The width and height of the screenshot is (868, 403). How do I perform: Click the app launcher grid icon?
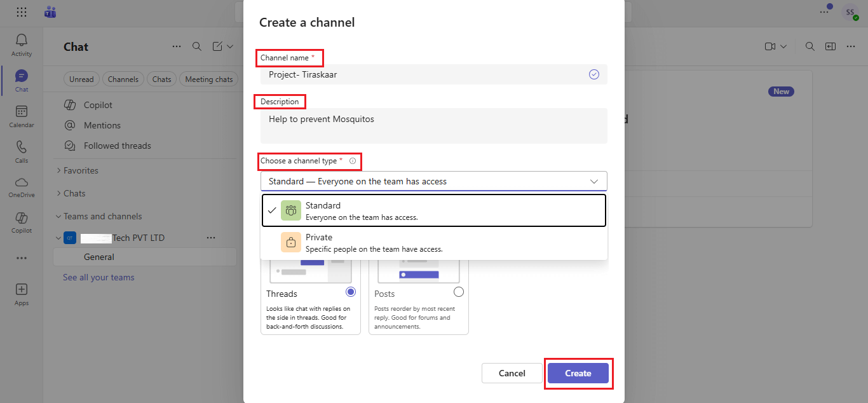point(22,12)
